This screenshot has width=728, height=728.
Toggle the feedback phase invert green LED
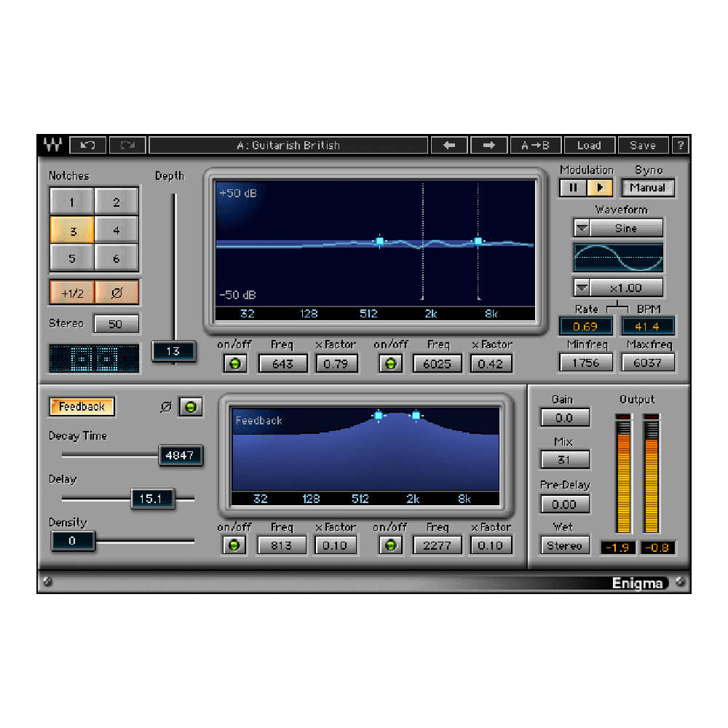190,407
